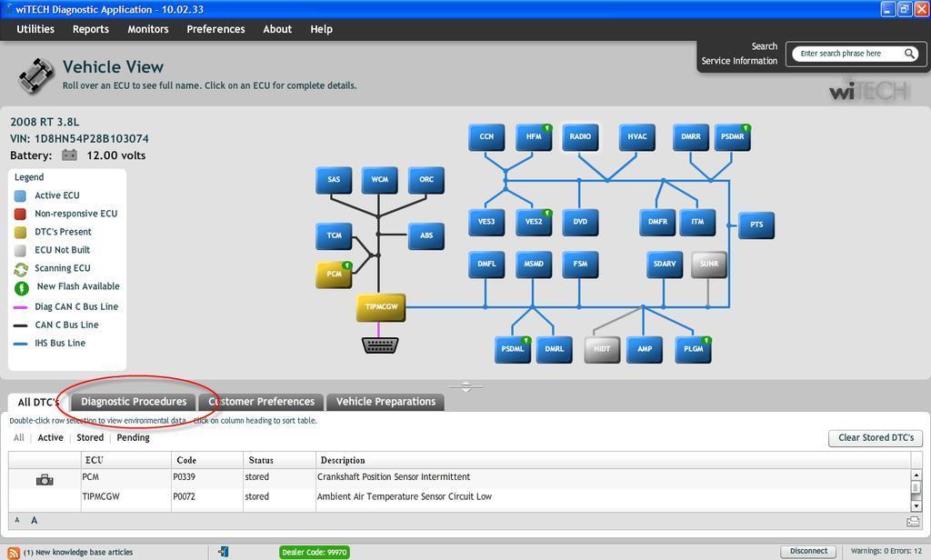Screen dimensions: 931x560
Task: Click the print icon below DTC table
Action: coord(913,522)
